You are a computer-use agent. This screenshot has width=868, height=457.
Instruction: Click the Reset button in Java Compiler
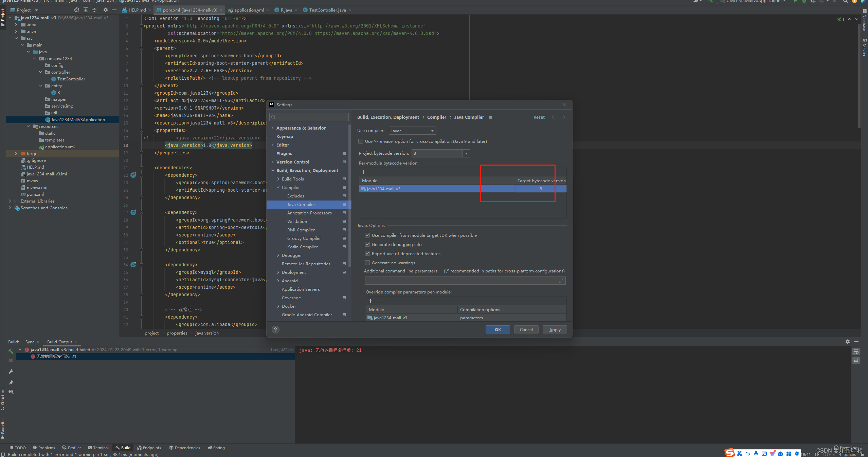[x=538, y=117]
